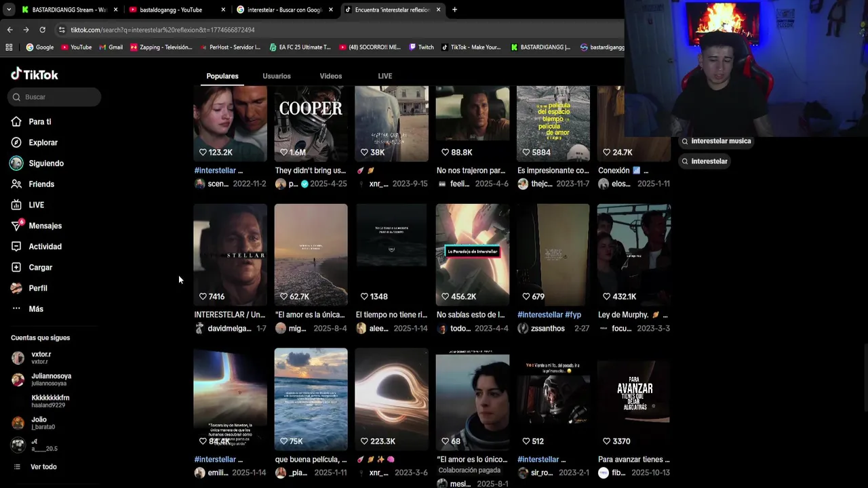Reload the page with refresh icon
Image resolution: width=868 pixels, height=488 pixels.
point(42,30)
